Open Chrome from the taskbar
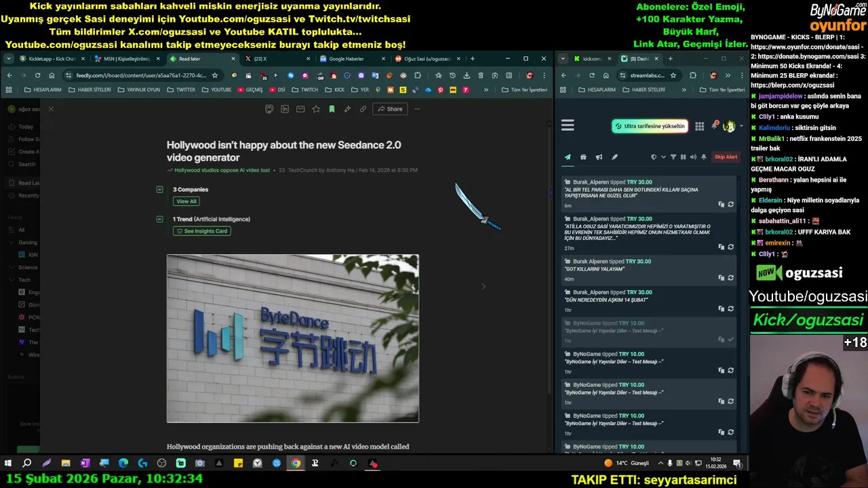The image size is (868, 488). click(296, 464)
